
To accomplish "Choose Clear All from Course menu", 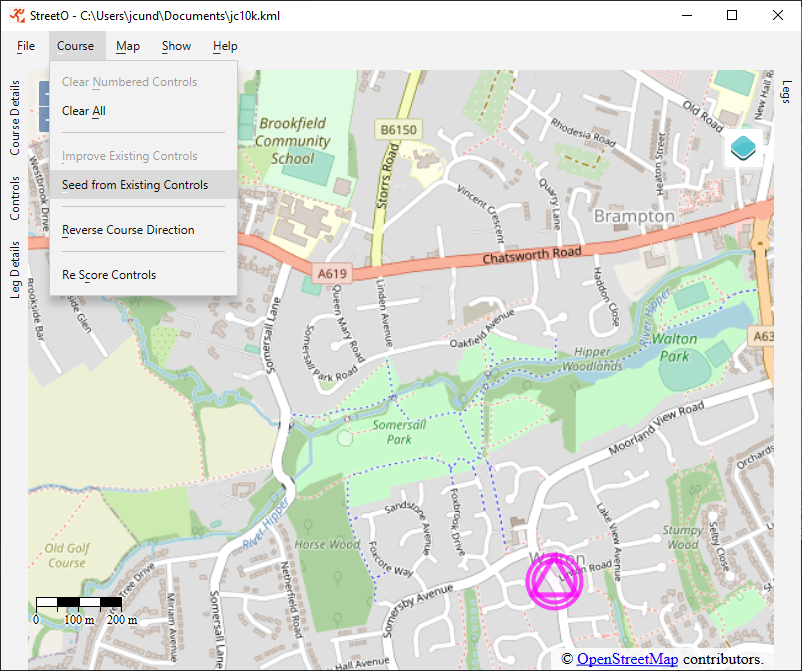I will tap(84, 111).
